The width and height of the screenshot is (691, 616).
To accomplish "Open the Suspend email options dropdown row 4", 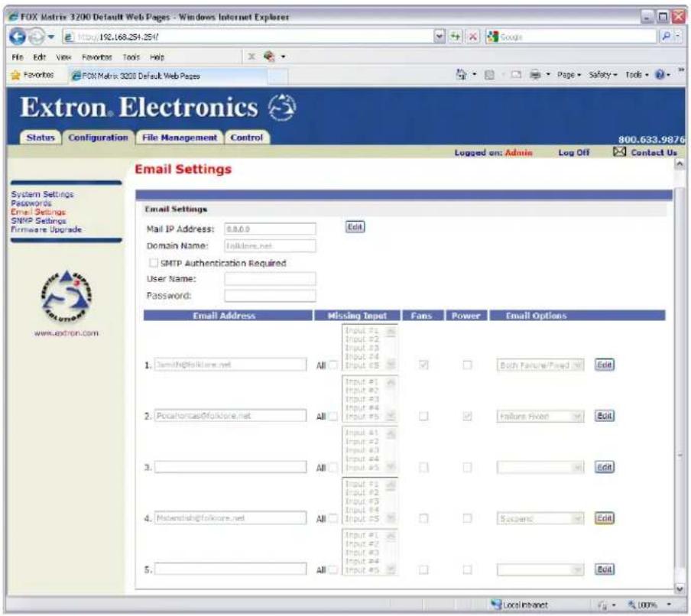I will click(x=540, y=518).
